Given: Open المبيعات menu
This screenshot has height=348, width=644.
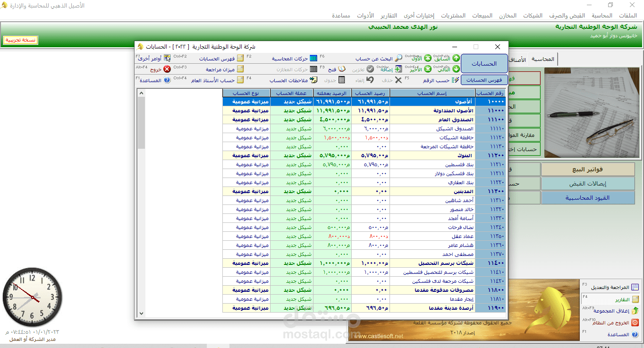Looking at the screenshot, I should (x=483, y=16).
